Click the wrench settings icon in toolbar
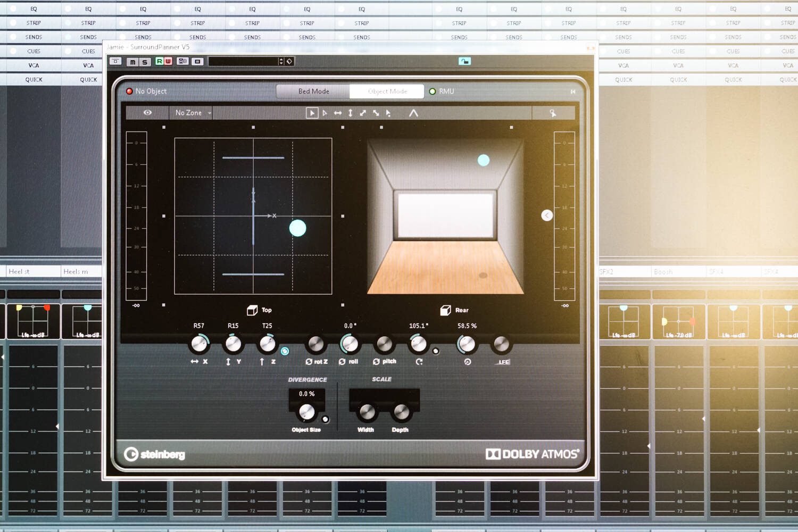 tap(553, 113)
